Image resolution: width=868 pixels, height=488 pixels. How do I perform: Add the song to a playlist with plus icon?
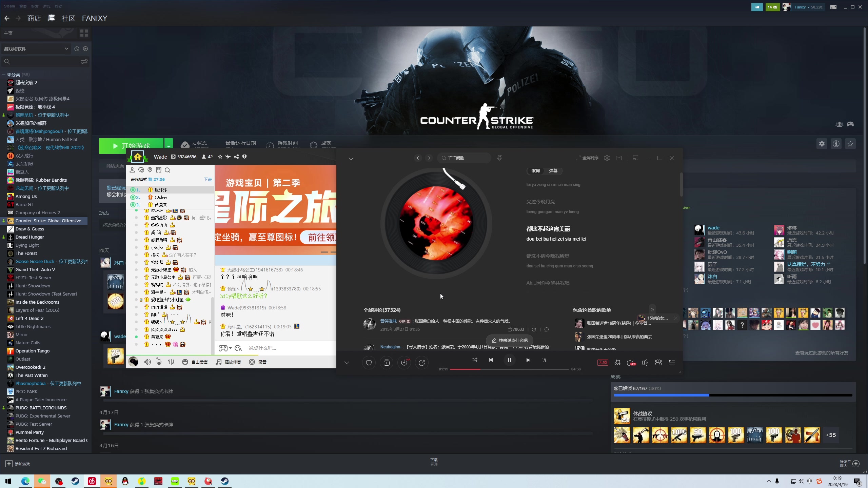[x=387, y=363]
